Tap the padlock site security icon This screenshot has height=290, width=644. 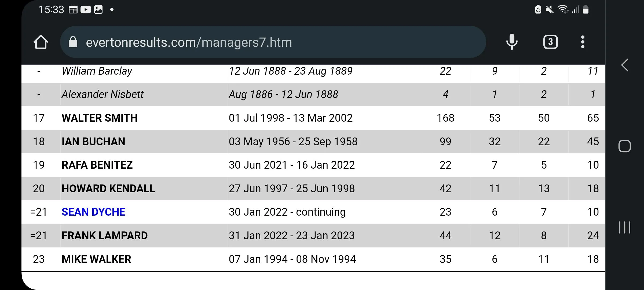point(73,42)
